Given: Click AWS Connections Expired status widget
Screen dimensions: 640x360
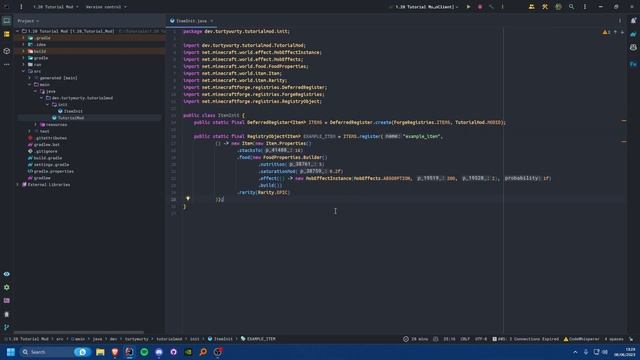Looking at the screenshot, I should (x=525, y=339).
